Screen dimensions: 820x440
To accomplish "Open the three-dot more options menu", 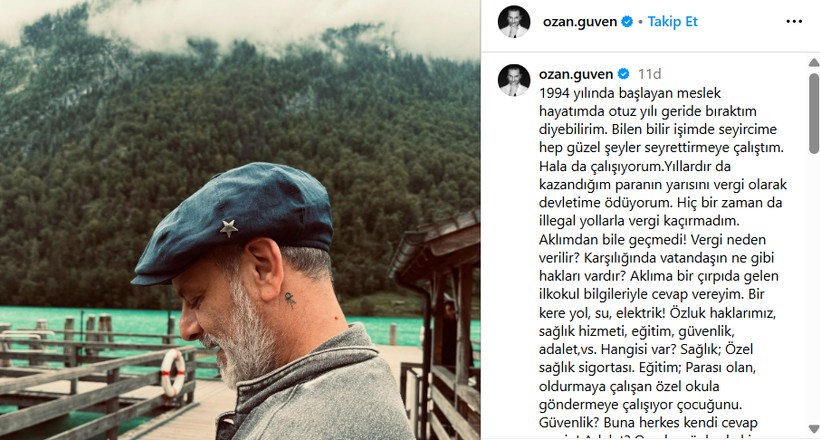I will (794, 21).
